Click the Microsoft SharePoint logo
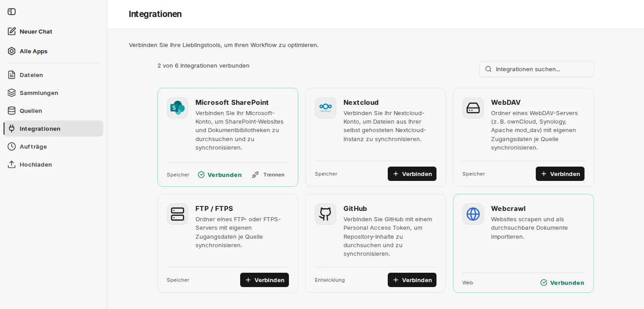 (x=178, y=108)
